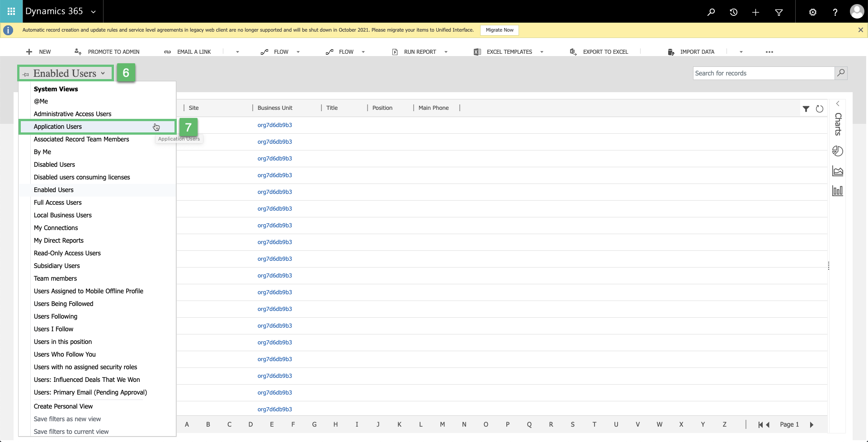Sort by Main Phone column header

[x=434, y=108]
